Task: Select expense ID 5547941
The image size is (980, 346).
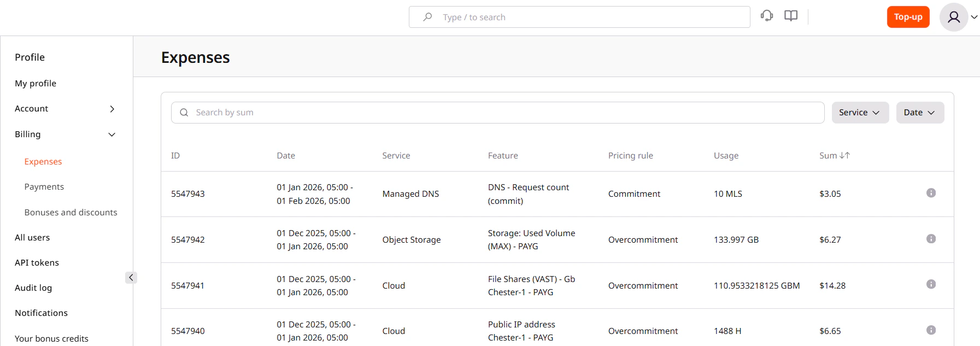Action: 188,285
